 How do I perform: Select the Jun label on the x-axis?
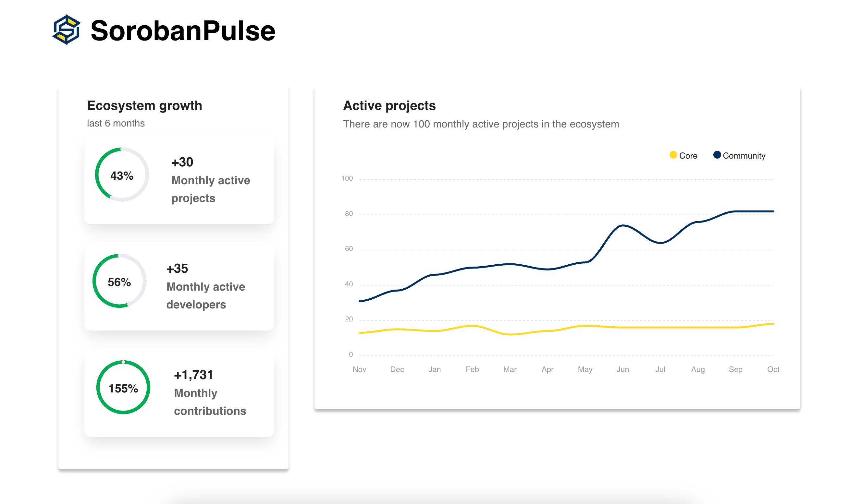coord(622,369)
